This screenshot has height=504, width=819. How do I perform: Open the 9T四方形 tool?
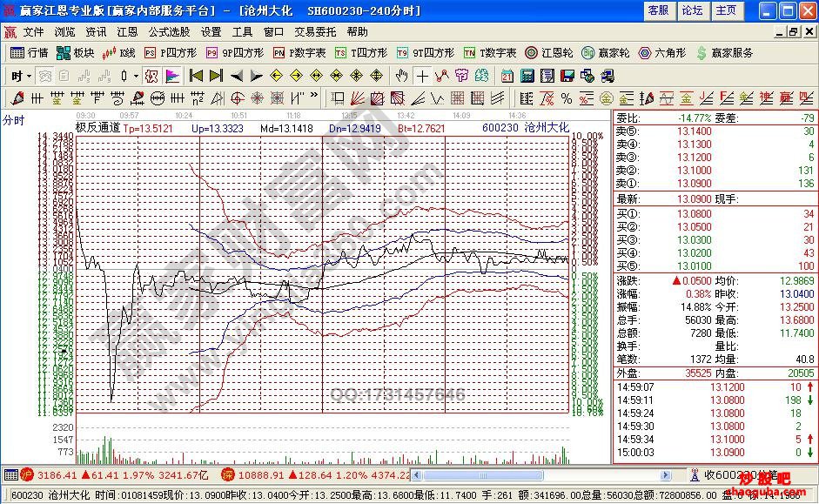point(426,53)
